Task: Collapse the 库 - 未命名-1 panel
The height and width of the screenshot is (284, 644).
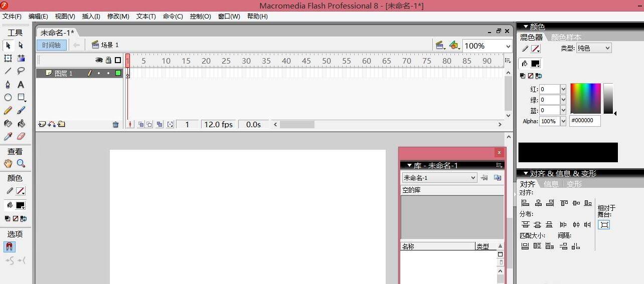Action: click(410, 165)
